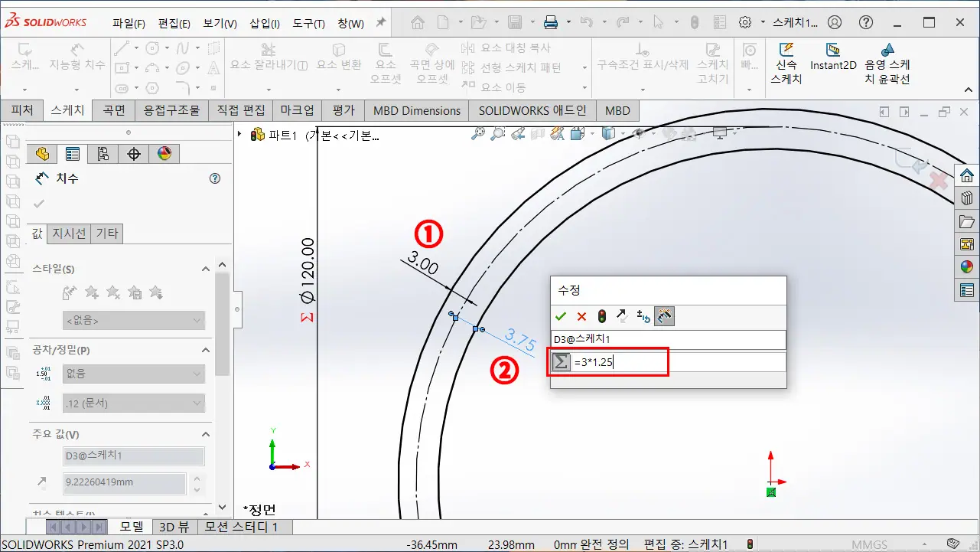Open Custom Properties task pane
The width and height of the screenshot is (980, 552).
tap(967, 290)
